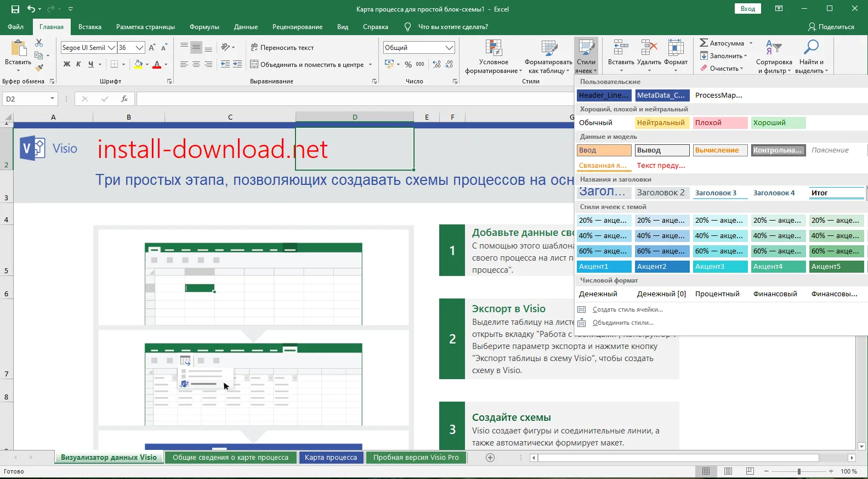Click the Format Painter brush icon

coord(39,68)
